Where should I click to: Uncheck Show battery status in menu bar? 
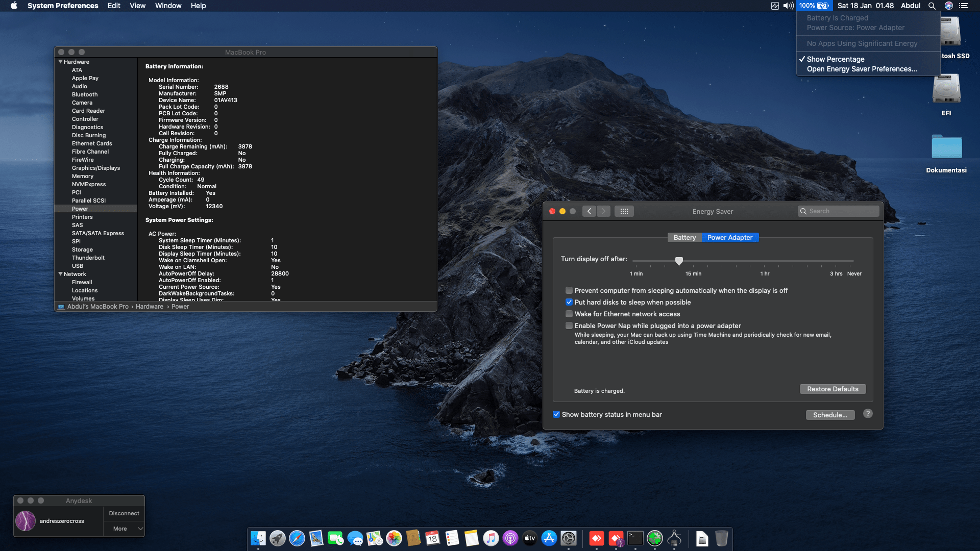[556, 415]
